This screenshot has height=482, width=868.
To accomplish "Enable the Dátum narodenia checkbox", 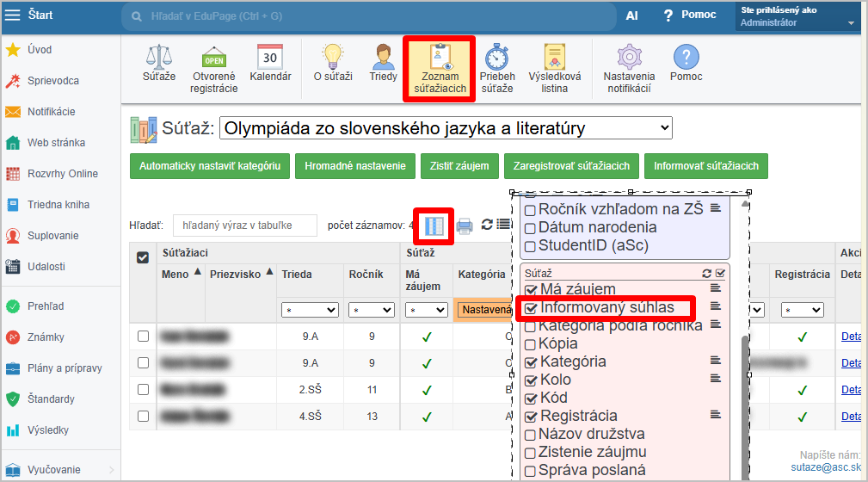I will [x=531, y=228].
